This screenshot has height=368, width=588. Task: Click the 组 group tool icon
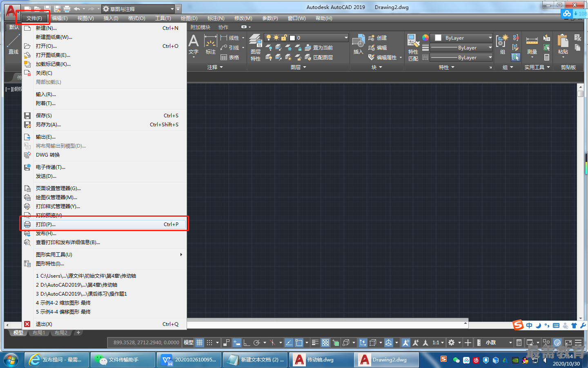[502, 45]
